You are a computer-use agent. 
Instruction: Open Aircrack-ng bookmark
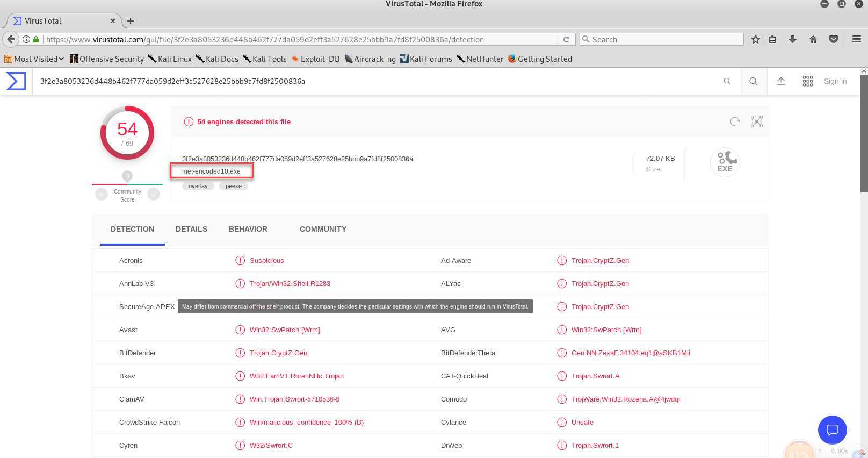pos(370,59)
